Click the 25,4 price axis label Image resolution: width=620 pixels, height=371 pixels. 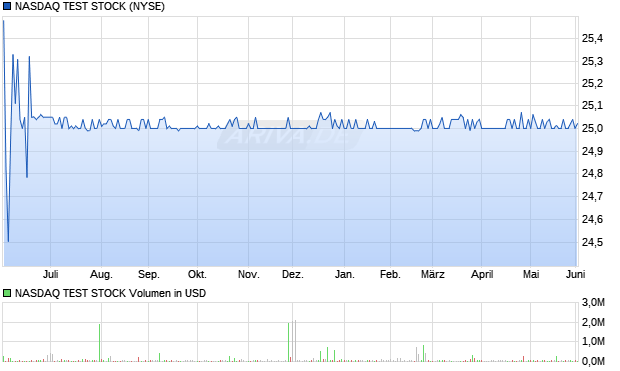[x=592, y=38]
